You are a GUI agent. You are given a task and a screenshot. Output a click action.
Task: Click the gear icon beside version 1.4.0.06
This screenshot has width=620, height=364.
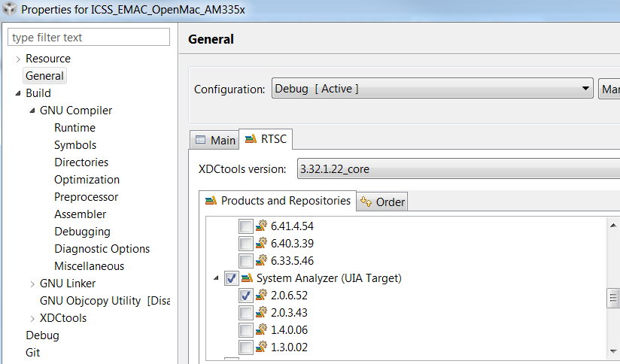click(262, 330)
